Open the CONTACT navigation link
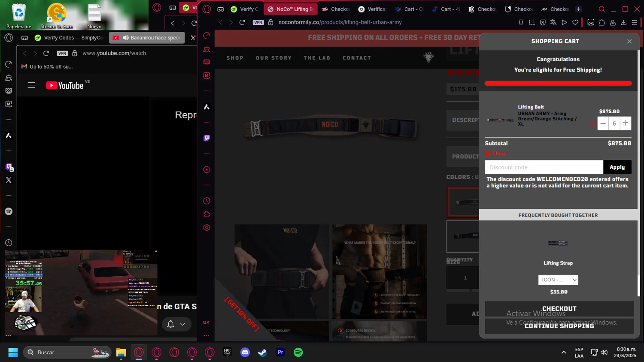The width and height of the screenshot is (644, 362). point(357,58)
